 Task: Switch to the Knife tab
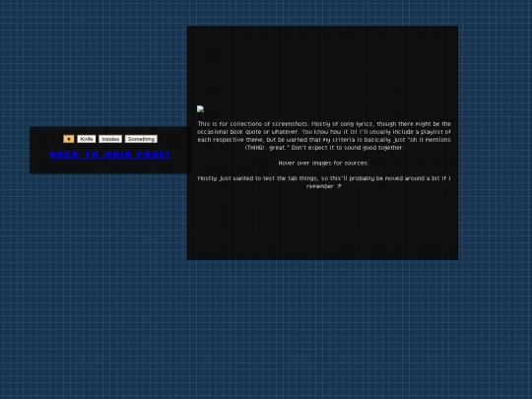[x=86, y=139]
